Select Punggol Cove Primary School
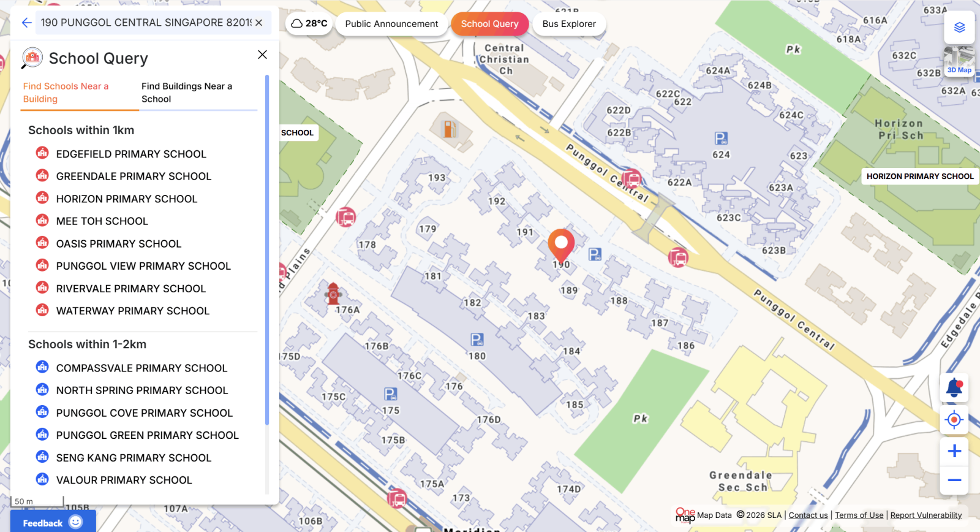Viewport: 980px width, 532px height. point(145,413)
